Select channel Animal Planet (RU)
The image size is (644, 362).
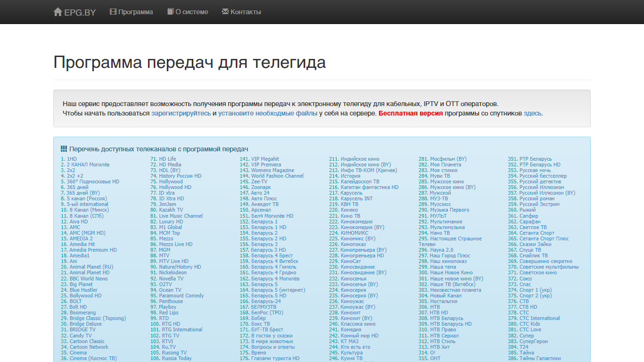coord(91,267)
